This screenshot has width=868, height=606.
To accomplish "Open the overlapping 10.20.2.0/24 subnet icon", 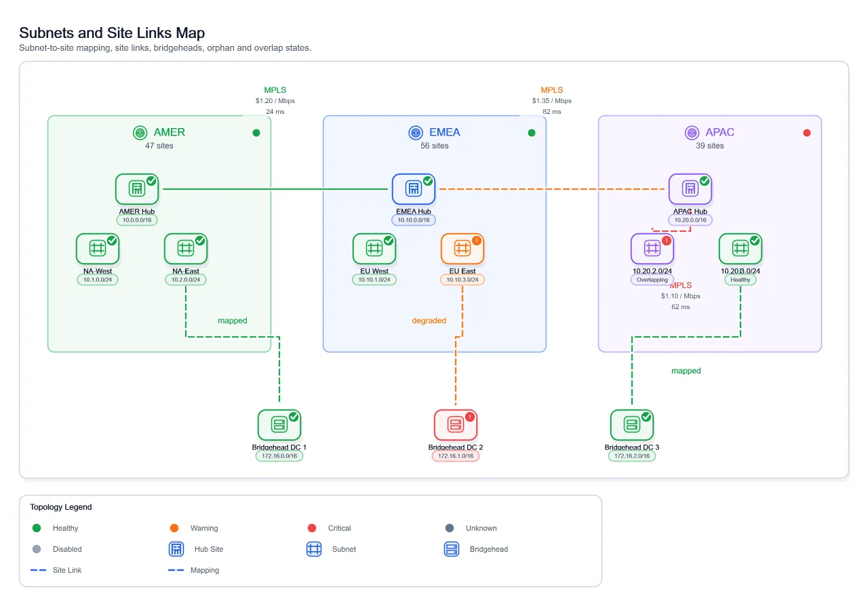I will click(x=652, y=249).
